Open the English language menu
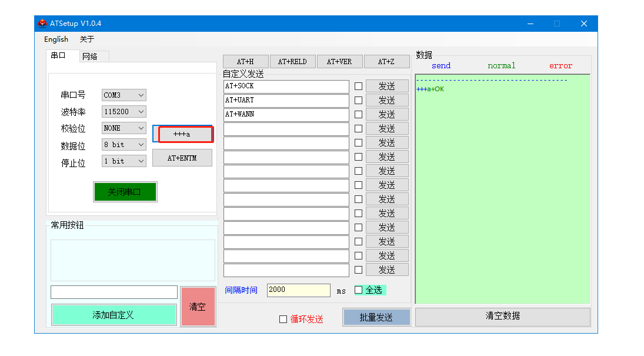644x356 pixels. pos(56,39)
